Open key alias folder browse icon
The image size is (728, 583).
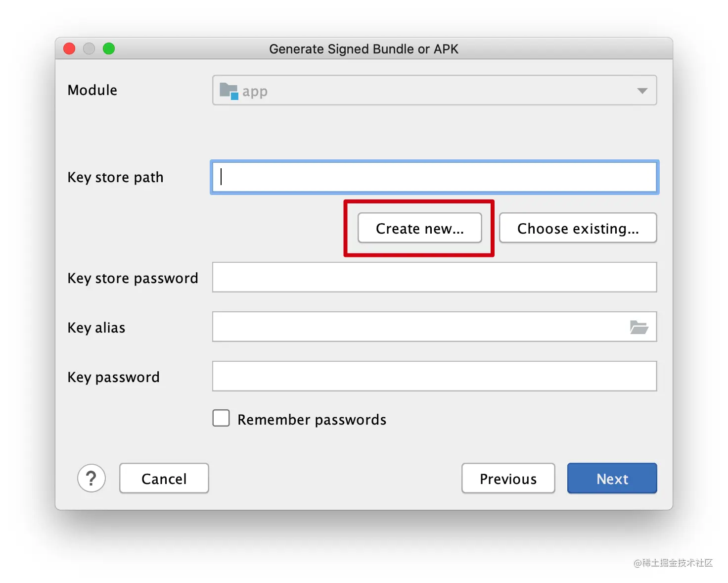click(x=639, y=327)
